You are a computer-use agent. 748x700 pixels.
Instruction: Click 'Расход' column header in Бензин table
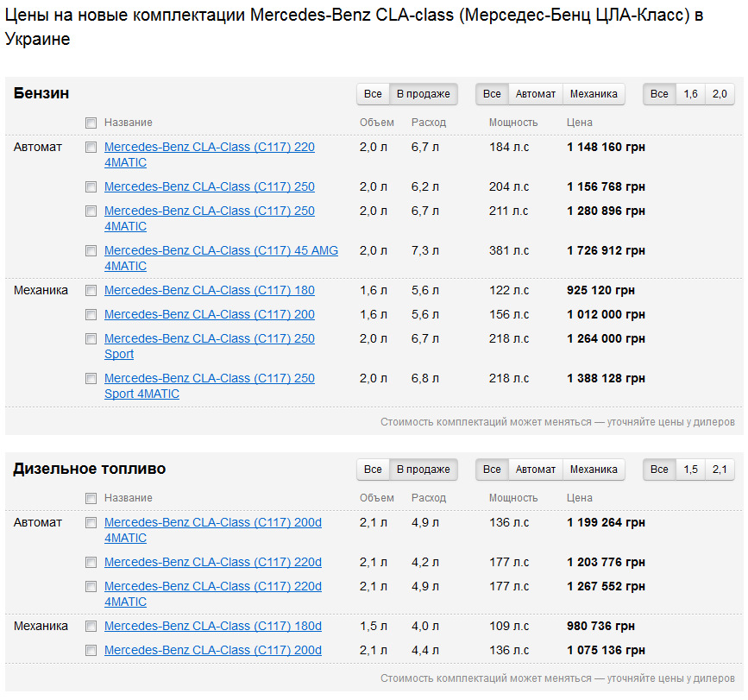tap(429, 123)
